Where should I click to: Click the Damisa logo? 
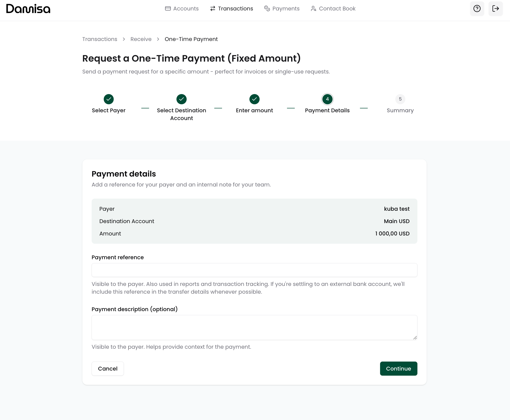coord(28,9)
